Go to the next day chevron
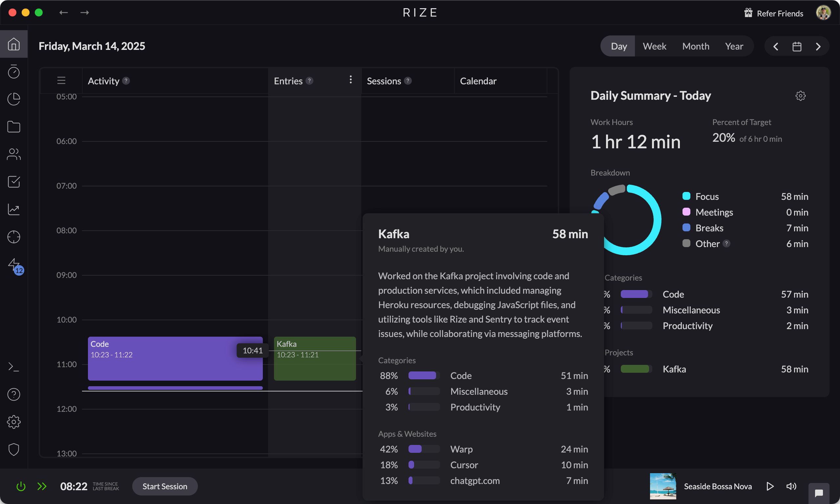Viewport: 840px width, 504px height. click(818, 46)
